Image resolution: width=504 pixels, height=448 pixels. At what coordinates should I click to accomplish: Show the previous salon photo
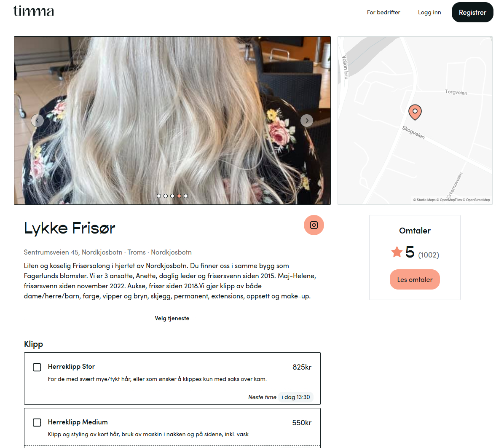tap(37, 121)
